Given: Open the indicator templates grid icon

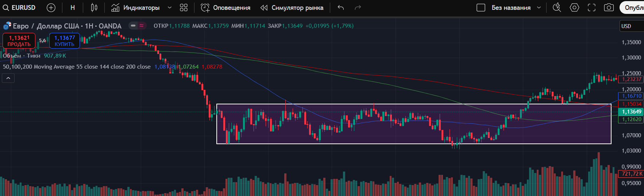Looking at the screenshot, I should point(184,8).
